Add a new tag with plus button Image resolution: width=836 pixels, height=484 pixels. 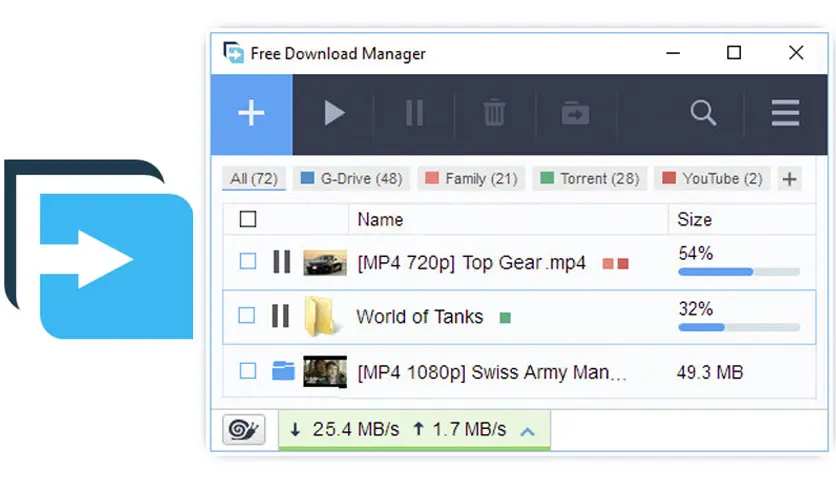[x=790, y=179]
